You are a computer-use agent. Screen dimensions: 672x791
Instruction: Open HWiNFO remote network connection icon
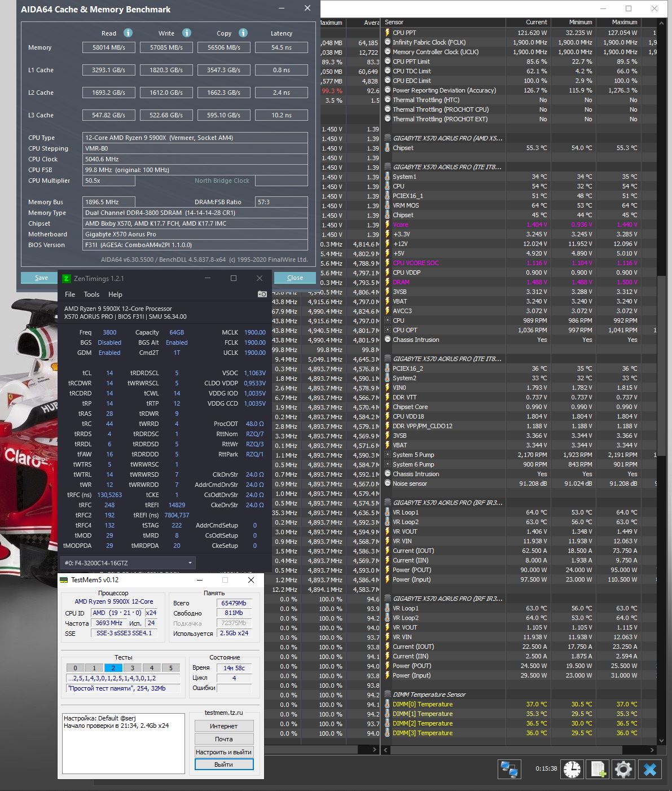pos(509,770)
